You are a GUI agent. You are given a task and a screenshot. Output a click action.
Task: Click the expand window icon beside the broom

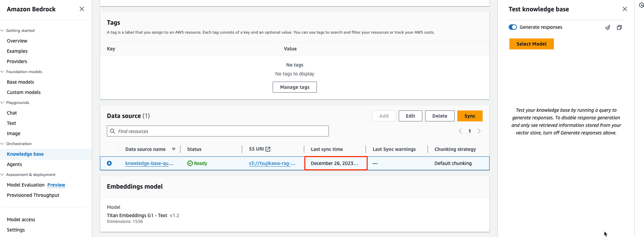(x=619, y=27)
